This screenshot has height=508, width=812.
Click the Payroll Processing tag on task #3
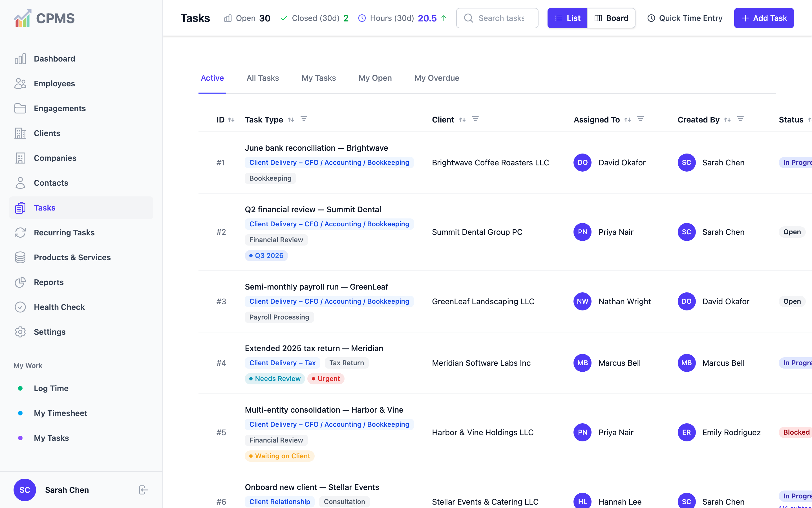click(279, 317)
